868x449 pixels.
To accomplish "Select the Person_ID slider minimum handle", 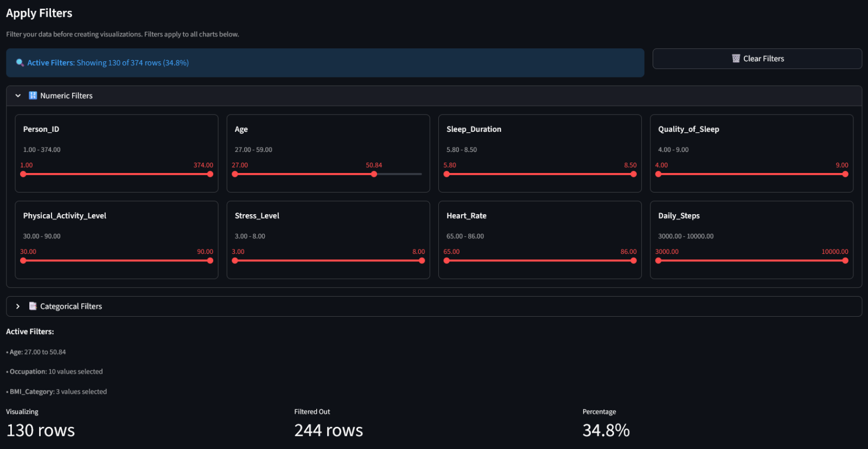I will pyautogui.click(x=23, y=174).
